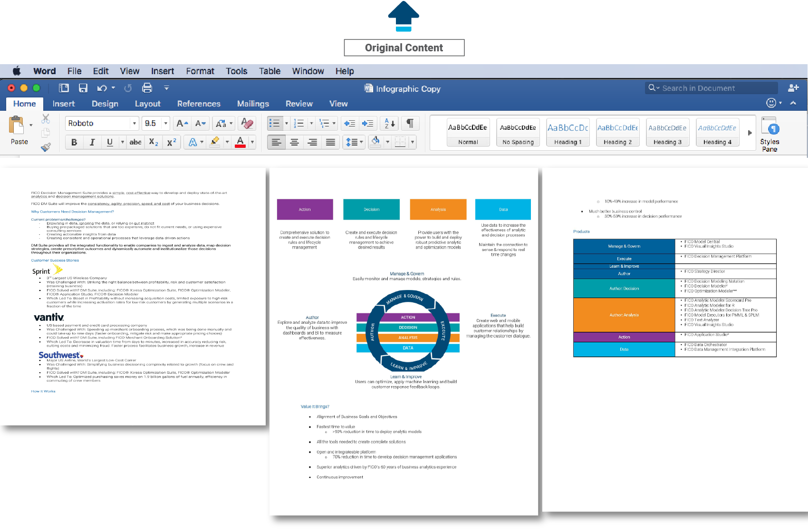Open the sidebar layout icon in title bar

(x=64, y=88)
